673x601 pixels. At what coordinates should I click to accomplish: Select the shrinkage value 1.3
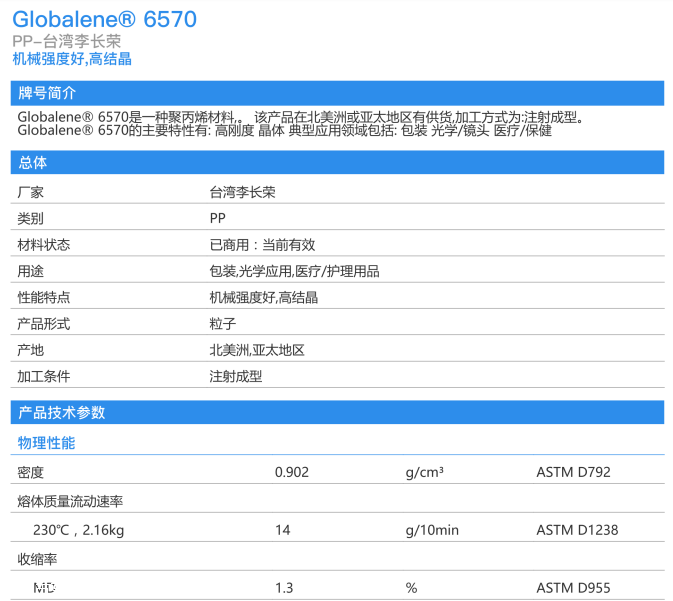284,588
